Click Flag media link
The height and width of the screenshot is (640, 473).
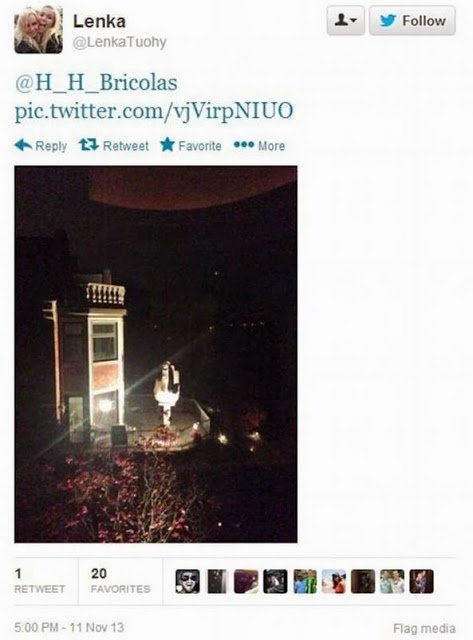(x=424, y=628)
